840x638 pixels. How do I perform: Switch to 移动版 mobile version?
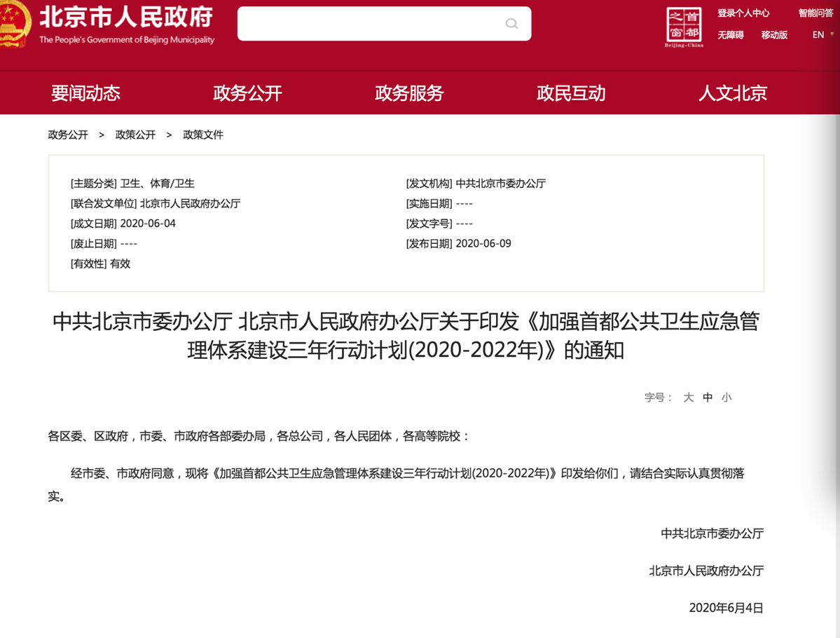774,35
